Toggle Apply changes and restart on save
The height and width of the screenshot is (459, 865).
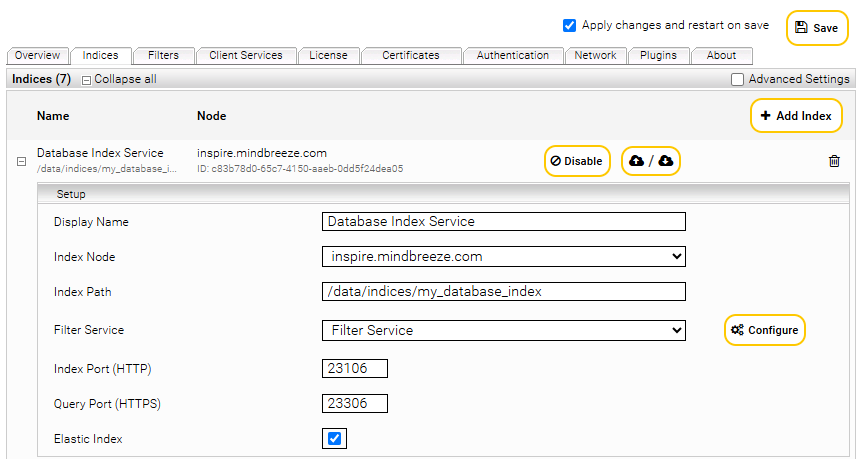tap(569, 25)
